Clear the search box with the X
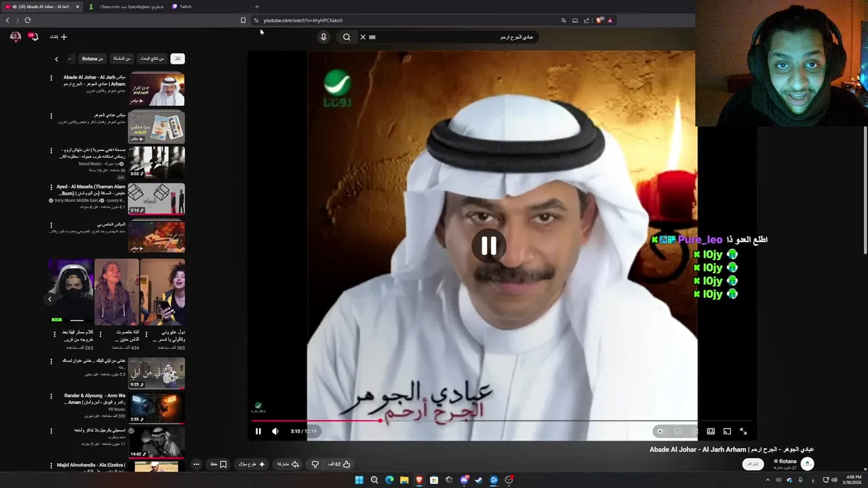 363,37
